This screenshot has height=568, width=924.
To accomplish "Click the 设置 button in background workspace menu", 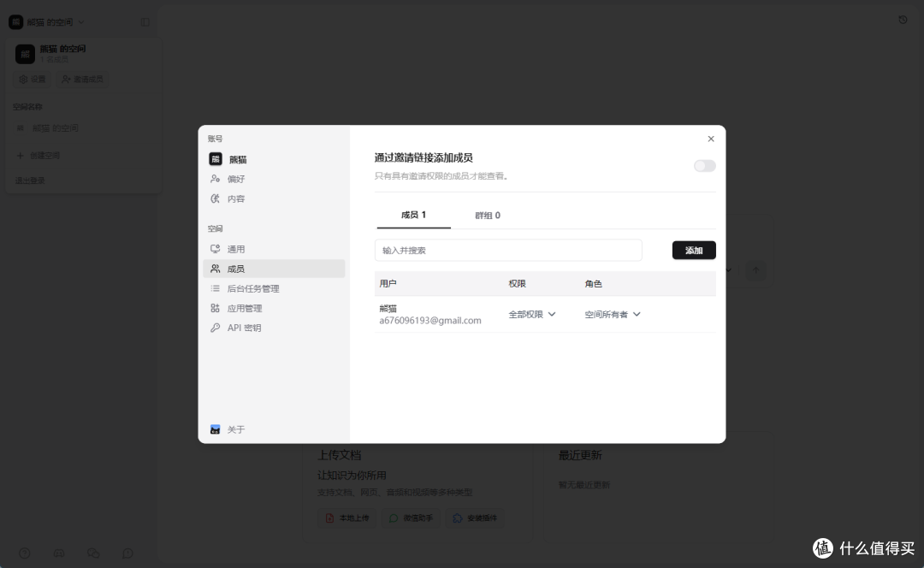I will 33,79.
